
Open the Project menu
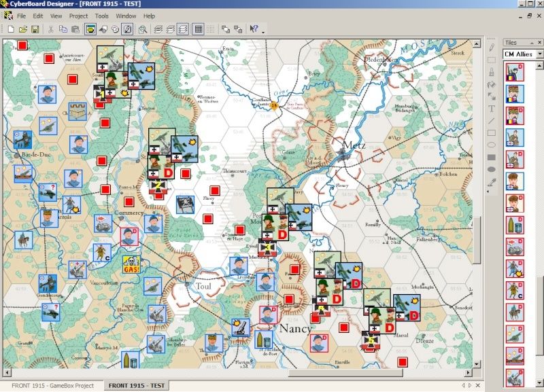pos(78,16)
